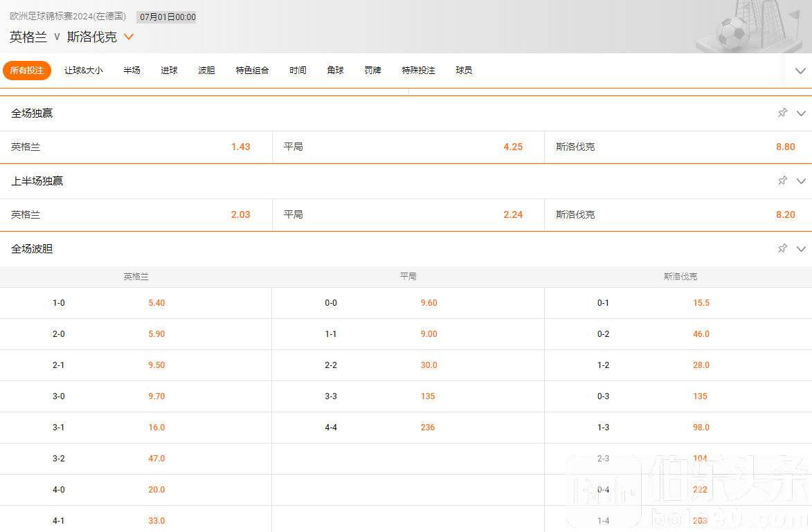The height and width of the screenshot is (532, 812).
Task: Pin the 全场波胆 market section
Action: [x=783, y=248]
